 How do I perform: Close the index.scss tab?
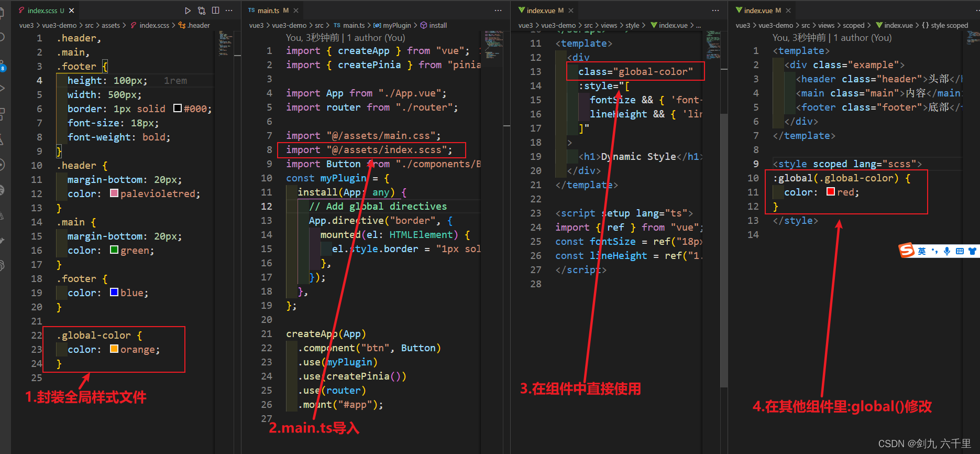pyautogui.click(x=72, y=10)
